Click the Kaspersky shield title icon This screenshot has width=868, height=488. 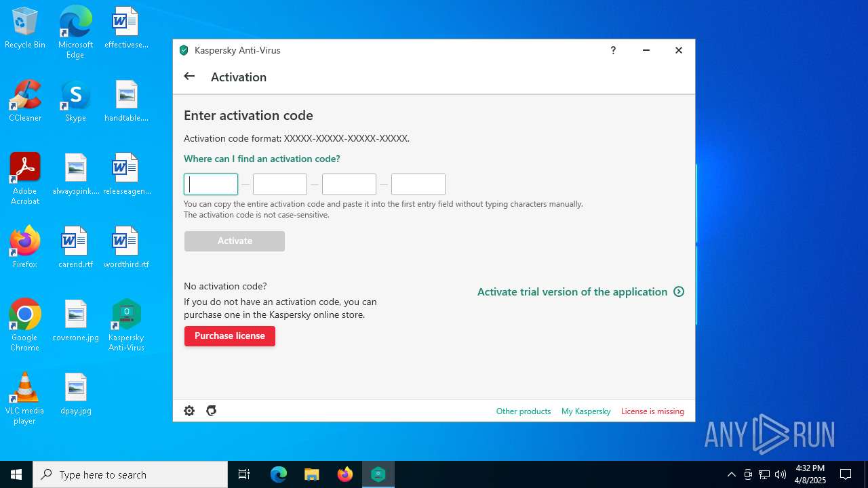184,50
